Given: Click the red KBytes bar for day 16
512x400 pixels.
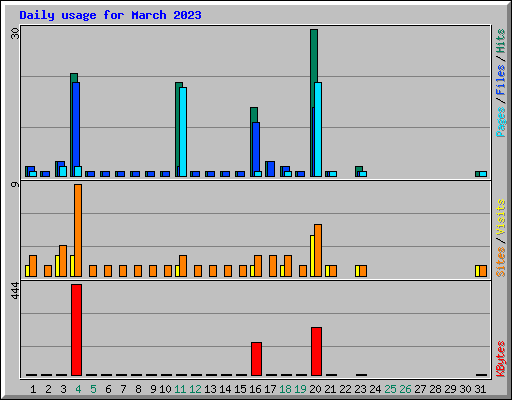Looking at the screenshot, I should pyautogui.click(x=256, y=359).
